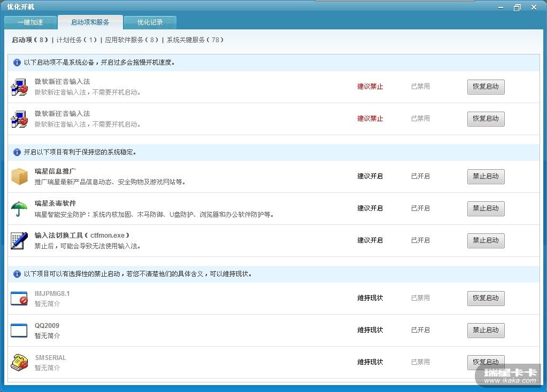This screenshot has width=547, height=392.
Task: Click 維持现状 on the IMJPMIG8.1 row
Action: click(x=370, y=298)
